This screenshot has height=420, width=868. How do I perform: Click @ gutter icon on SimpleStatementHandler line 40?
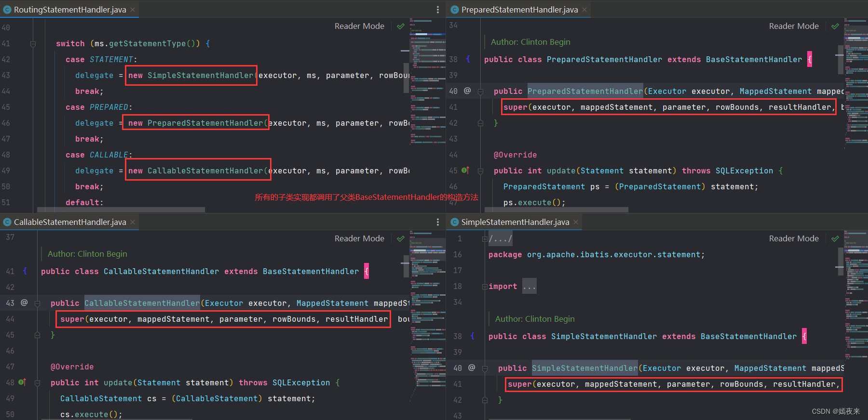[472, 367]
